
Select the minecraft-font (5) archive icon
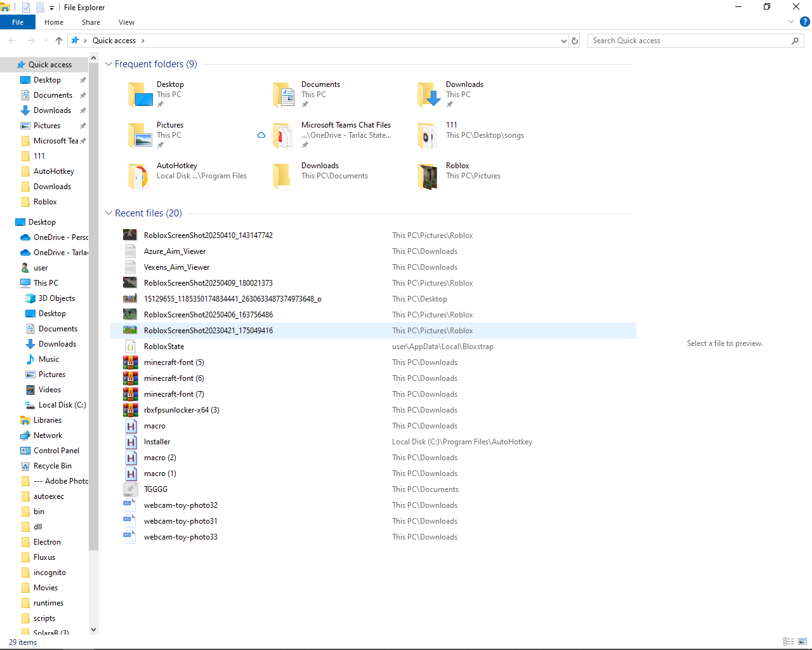click(130, 362)
